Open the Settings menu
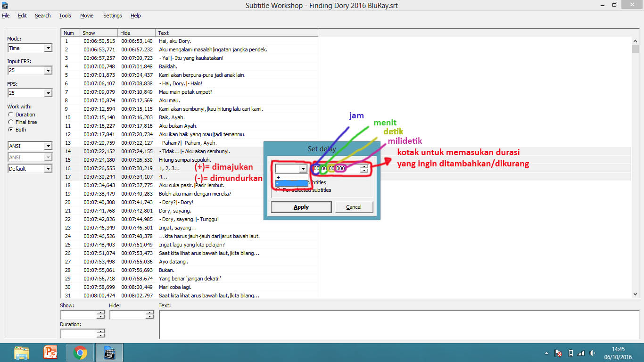The image size is (644, 362). click(112, 16)
